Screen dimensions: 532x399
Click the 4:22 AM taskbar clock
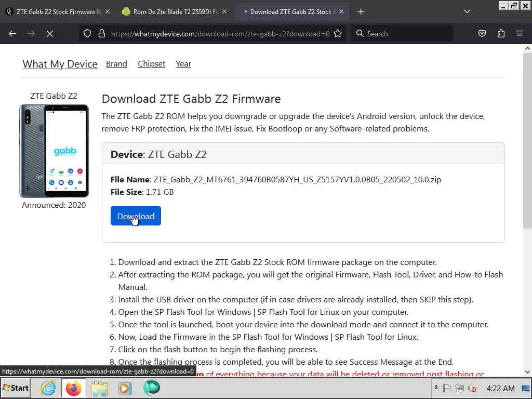[500, 388]
